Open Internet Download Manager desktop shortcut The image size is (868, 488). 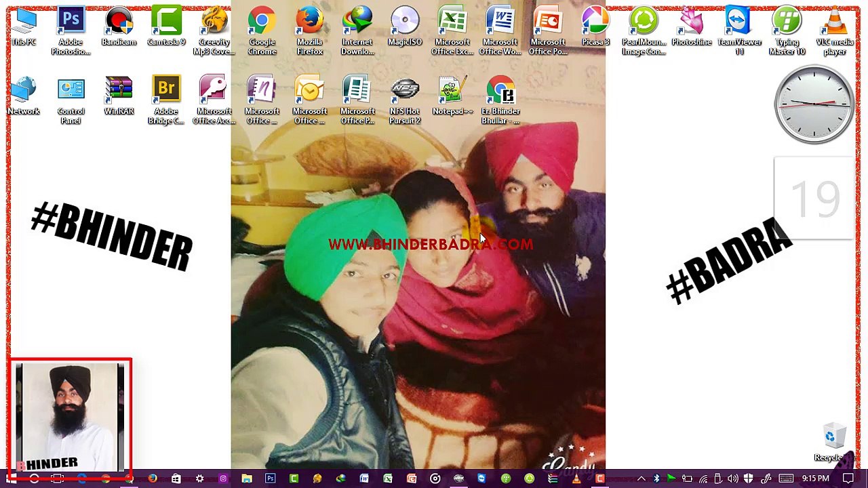357,31
